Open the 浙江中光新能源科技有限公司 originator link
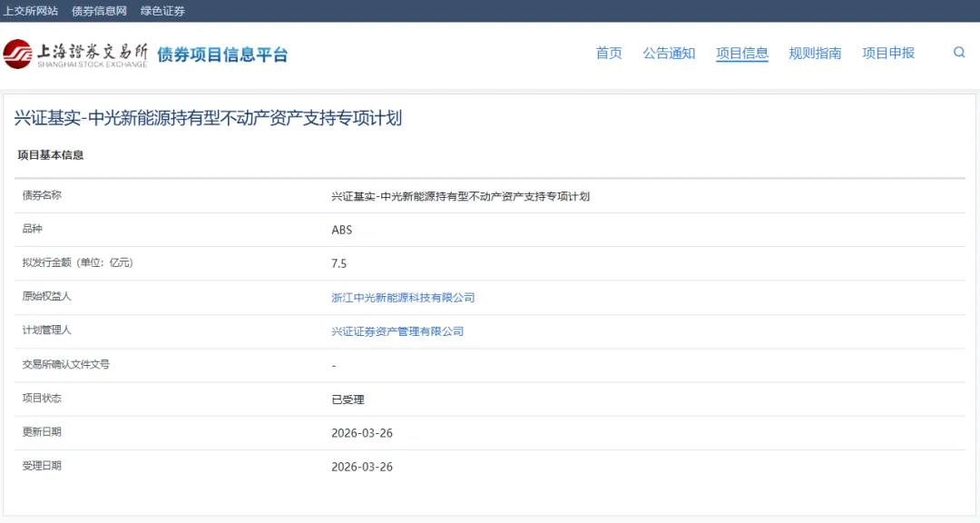The width and height of the screenshot is (980, 523). click(403, 298)
